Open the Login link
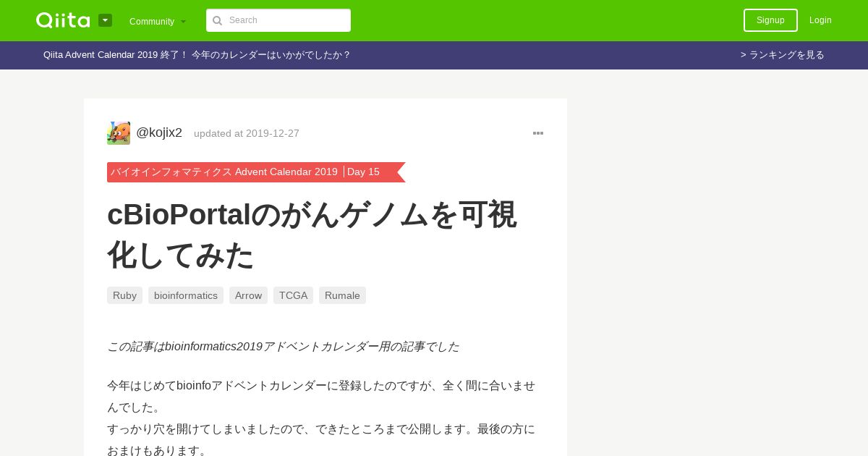The image size is (868, 456). tap(820, 20)
